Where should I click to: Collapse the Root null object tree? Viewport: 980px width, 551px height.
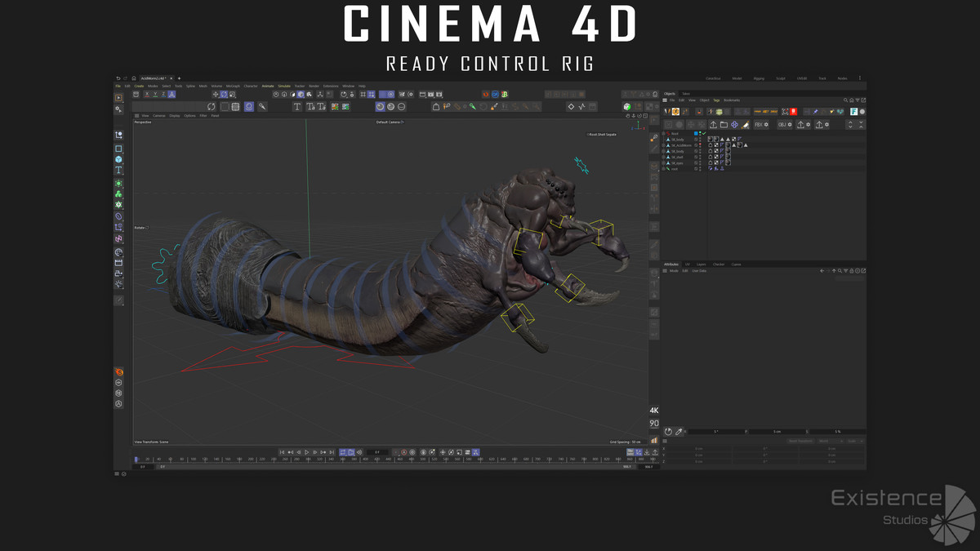(x=663, y=133)
